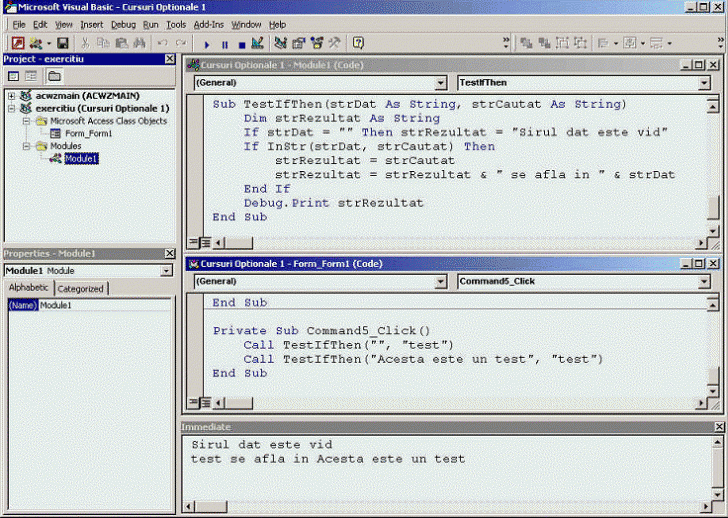Switch to Alphabetic properties tab
This screenshot has width=728, height=518.
tap(29, 288)
